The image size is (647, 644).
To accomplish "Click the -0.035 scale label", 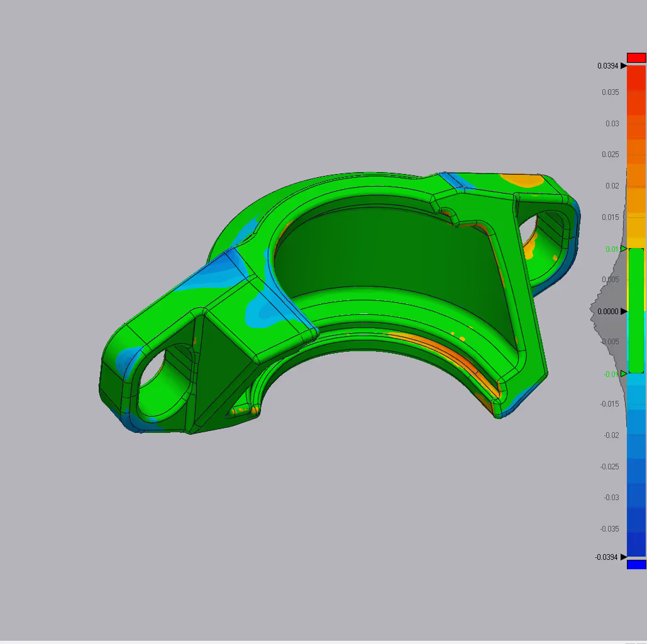I will tap(609, 528).
